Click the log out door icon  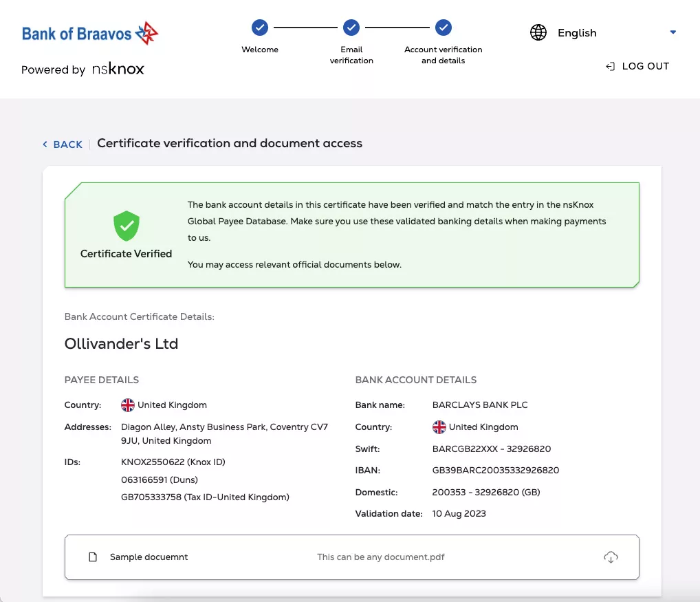coord(610,67)
